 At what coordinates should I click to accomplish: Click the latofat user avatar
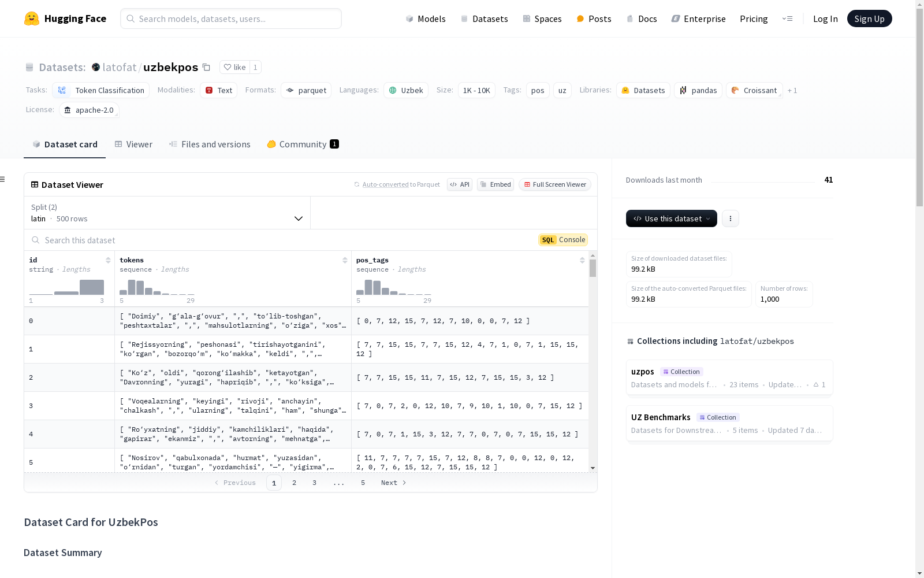point(96,67)
